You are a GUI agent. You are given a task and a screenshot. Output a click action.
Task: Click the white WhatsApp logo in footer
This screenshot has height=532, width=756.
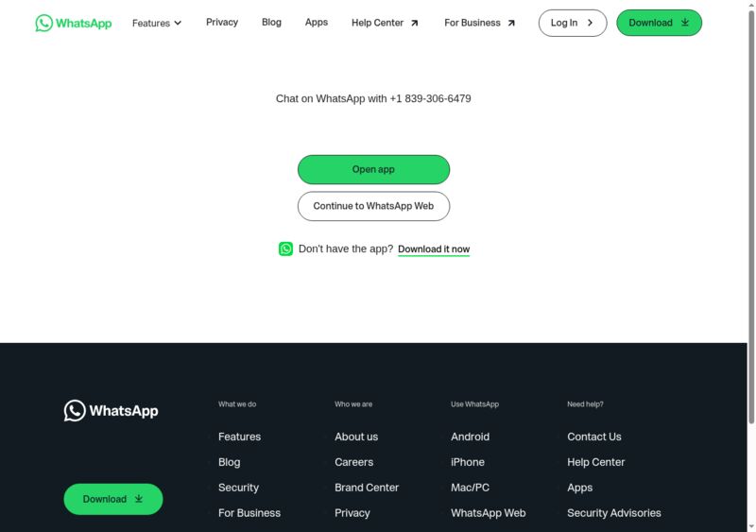tap(112, 410)
